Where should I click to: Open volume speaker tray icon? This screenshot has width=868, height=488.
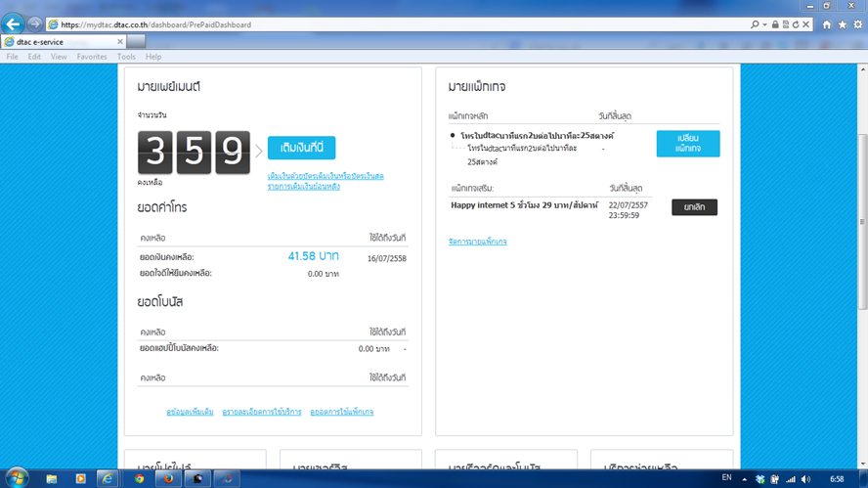coord(805,479)
